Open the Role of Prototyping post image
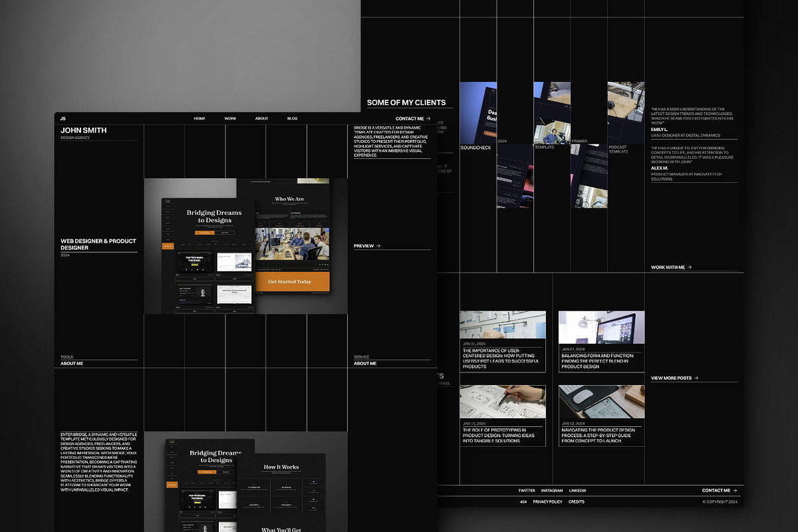The width and height of the screenshot is (798, 532). [x=503, y=402]
